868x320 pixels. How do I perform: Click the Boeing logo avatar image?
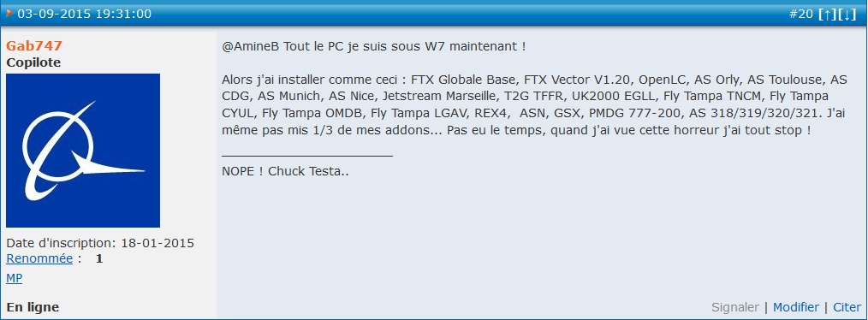(x=83, y=151)
